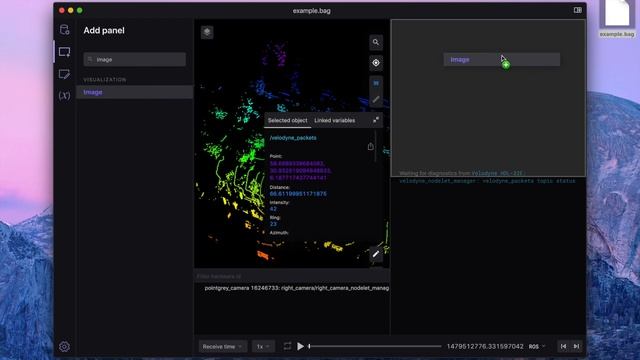This screenshot has height=360, width=640.
Task: Open the Preferences gear icon
Action: (x=64, y=347)
